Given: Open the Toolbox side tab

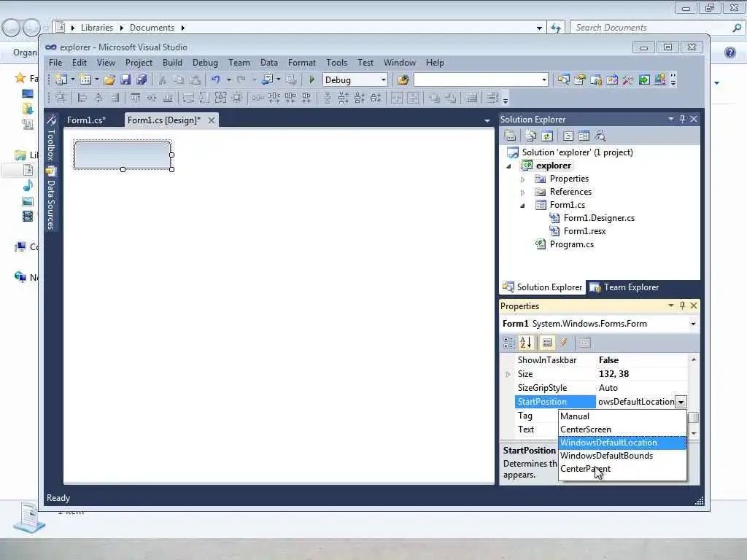Looking at the screenshot, I should point(51,139).
